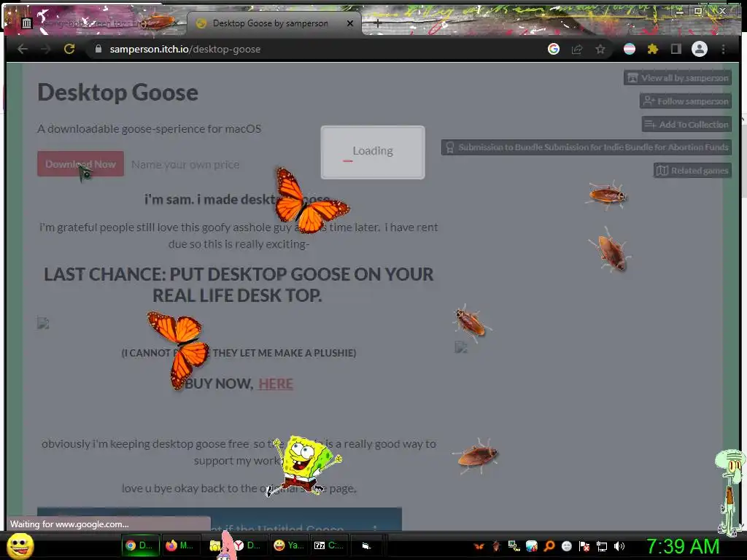
Task: Toggle the browser side panel icon
Action: point(676,49)
